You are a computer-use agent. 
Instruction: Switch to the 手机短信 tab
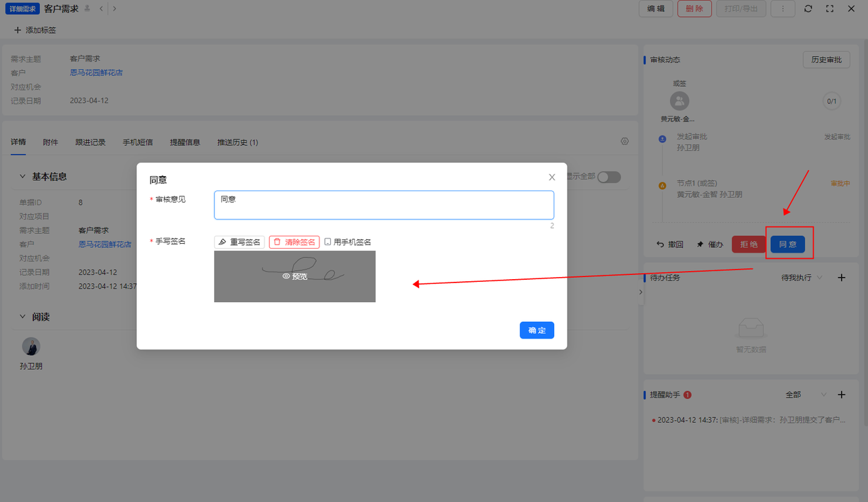[138, 142]
